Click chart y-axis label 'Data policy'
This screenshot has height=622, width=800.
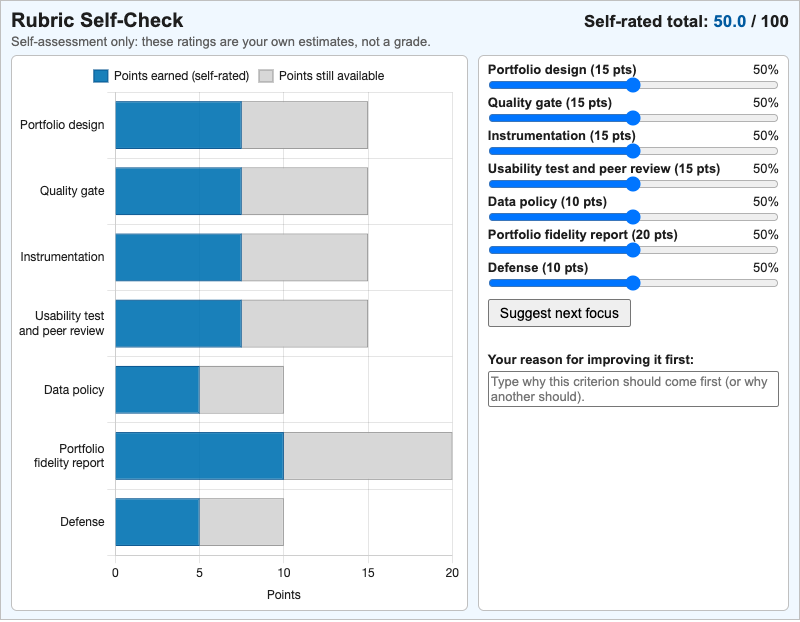coord(74,390)
